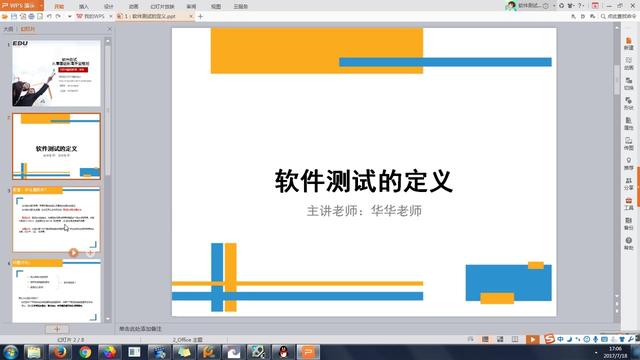Play from slide 3 using orange play icon

click(x=73, y=253)
